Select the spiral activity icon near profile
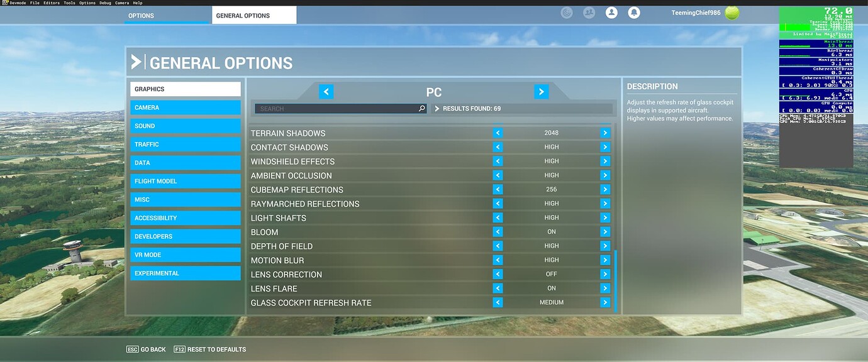 pos(566,12)
